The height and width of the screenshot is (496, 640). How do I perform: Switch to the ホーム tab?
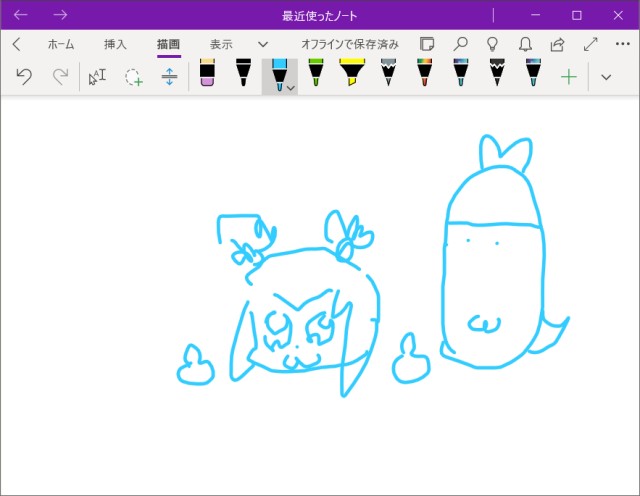pyautogui.click(x=61, y=44)
